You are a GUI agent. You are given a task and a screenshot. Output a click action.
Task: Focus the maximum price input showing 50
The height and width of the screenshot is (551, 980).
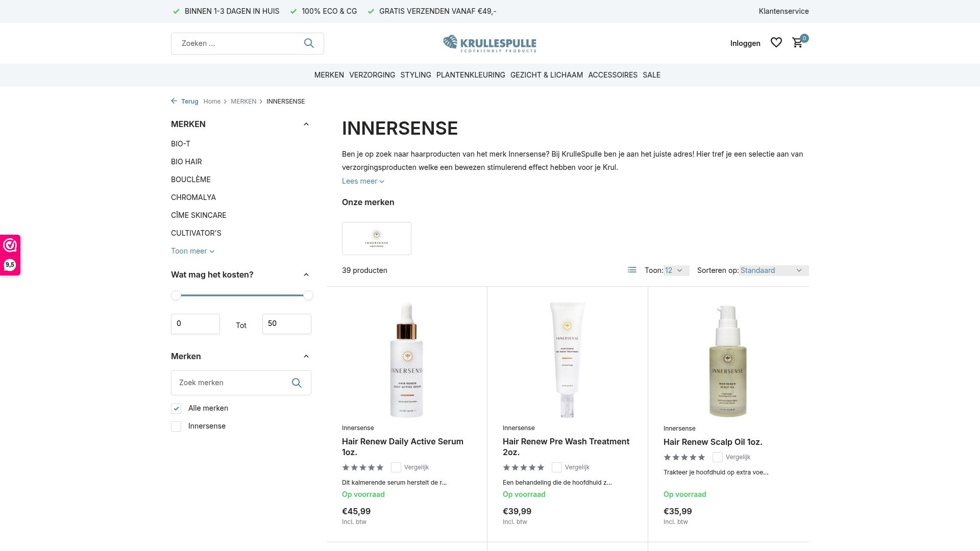(287, 324)
